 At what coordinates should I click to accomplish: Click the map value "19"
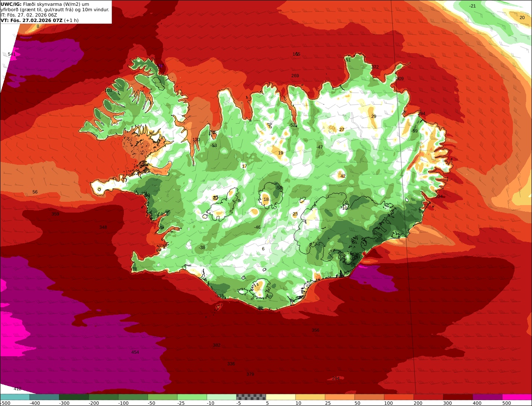(281, 153)
